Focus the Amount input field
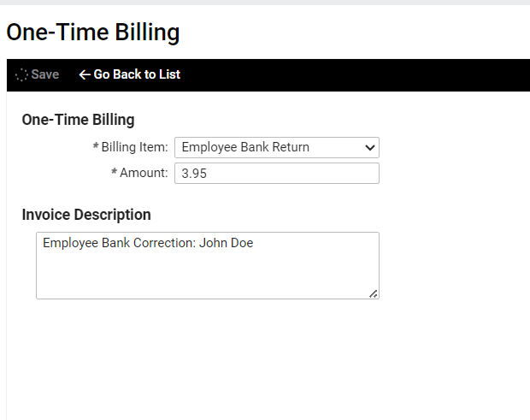The width and height of the screenshot is (530, 420). coord(277,173)
